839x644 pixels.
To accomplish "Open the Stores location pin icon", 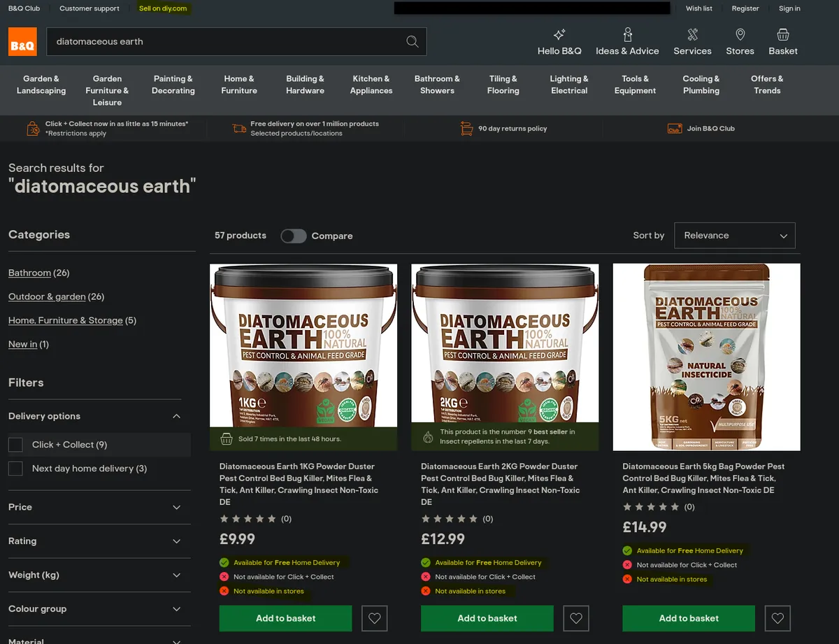I will point(740,34).
